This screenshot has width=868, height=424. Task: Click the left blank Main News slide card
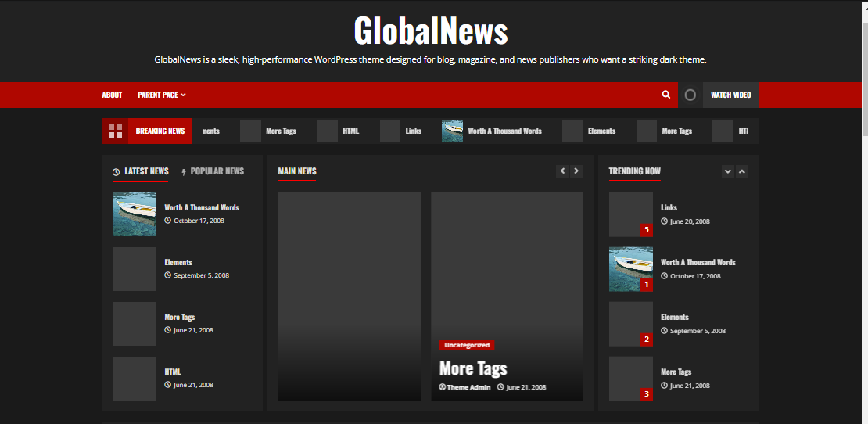click(350, 296)
